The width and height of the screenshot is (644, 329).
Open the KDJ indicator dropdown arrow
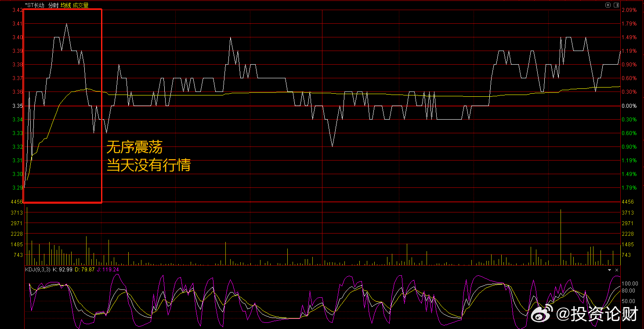609,270
